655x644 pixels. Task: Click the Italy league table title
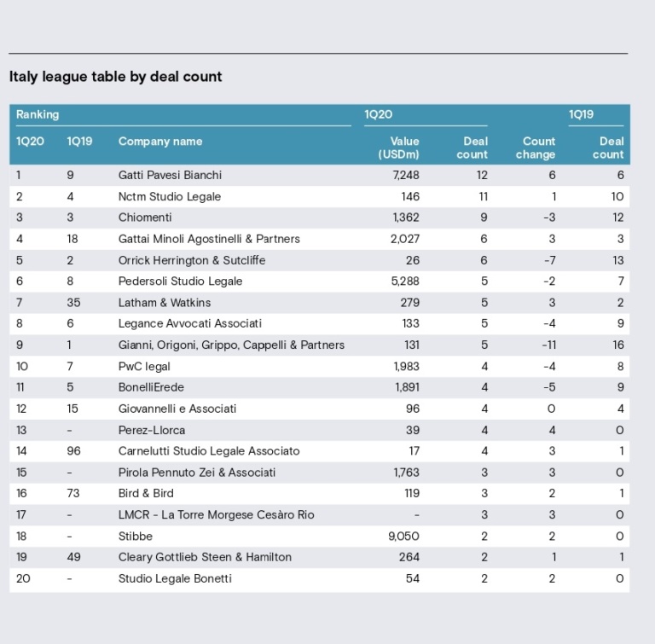coord(116,77)
